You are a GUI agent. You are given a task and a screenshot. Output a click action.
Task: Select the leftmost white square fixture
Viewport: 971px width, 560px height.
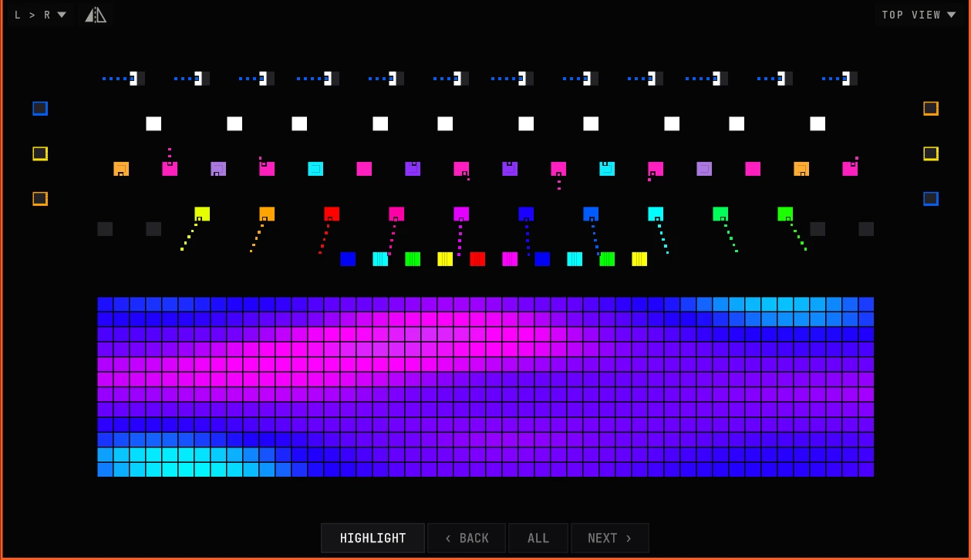click(153, 123)
